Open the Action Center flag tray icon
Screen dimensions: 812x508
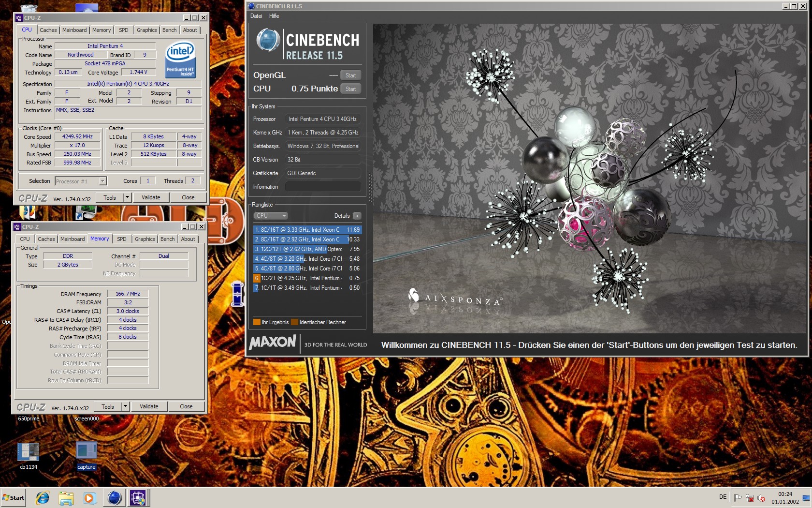(x=738, y=497)
